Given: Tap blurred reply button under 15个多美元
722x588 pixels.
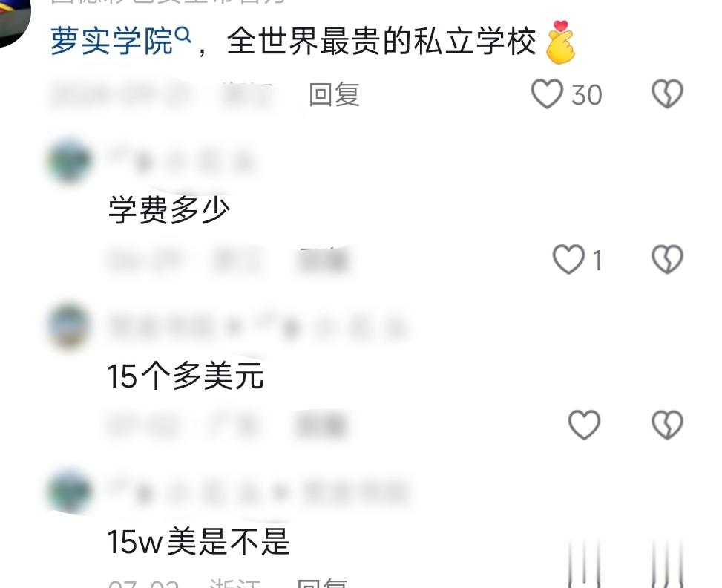Looking at the screenshot, I should [x=321, y=425].
